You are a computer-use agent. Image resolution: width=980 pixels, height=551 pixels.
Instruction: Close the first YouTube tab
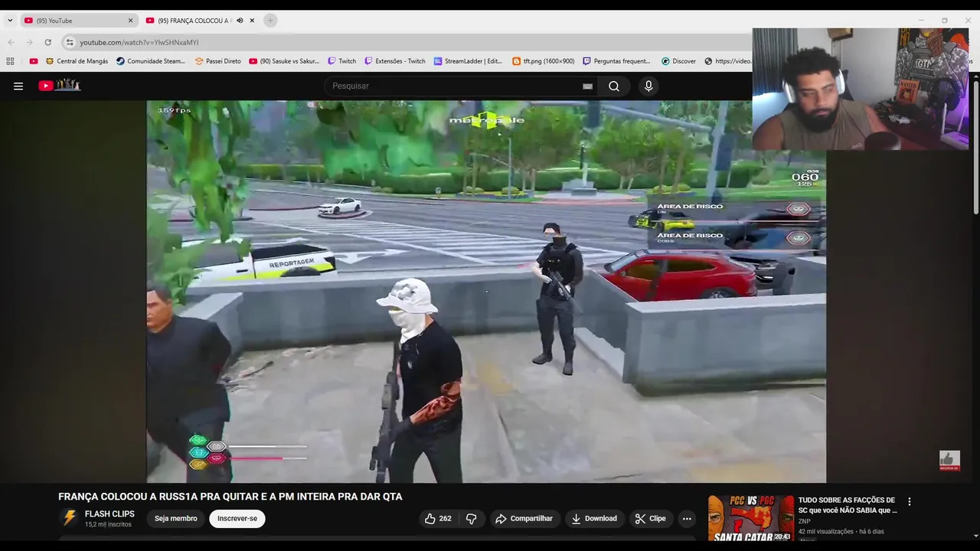click(x=130, y=21)
